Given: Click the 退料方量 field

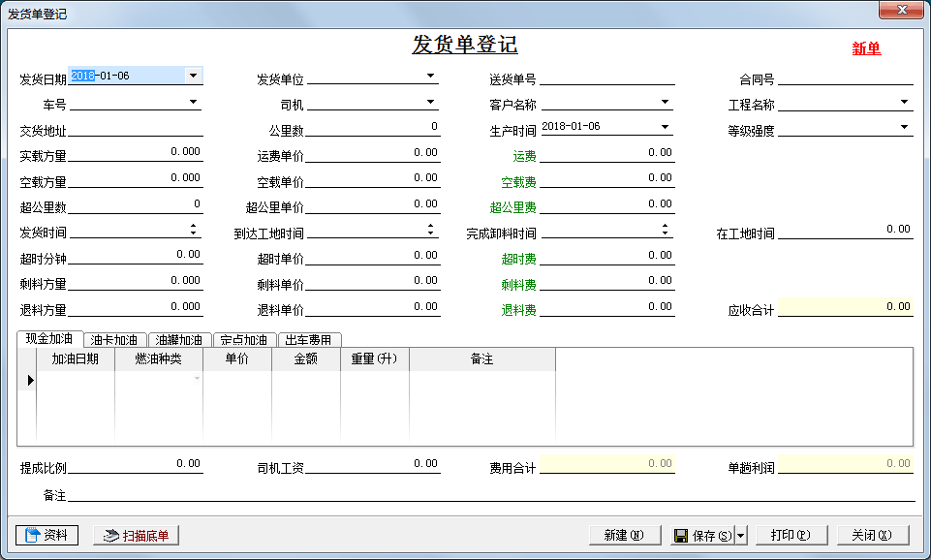Looking at the screenshot, I should (x=136, y=308).
